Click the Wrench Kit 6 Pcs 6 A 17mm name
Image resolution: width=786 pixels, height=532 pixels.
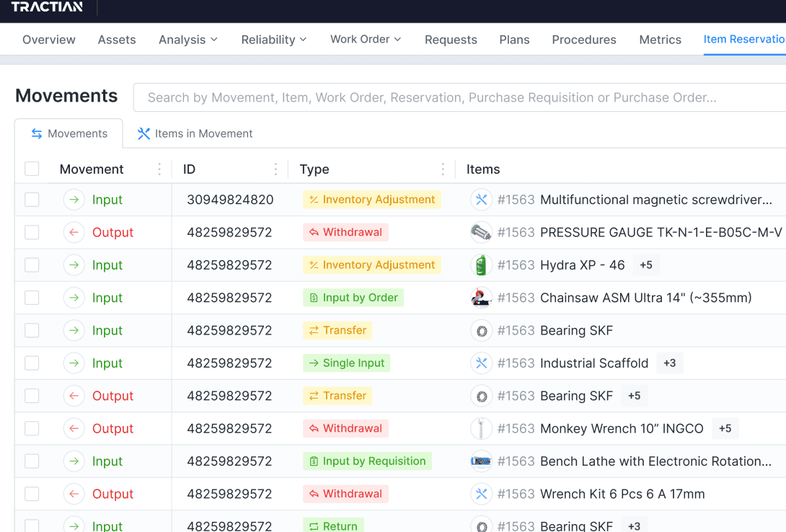click(622, 494)
